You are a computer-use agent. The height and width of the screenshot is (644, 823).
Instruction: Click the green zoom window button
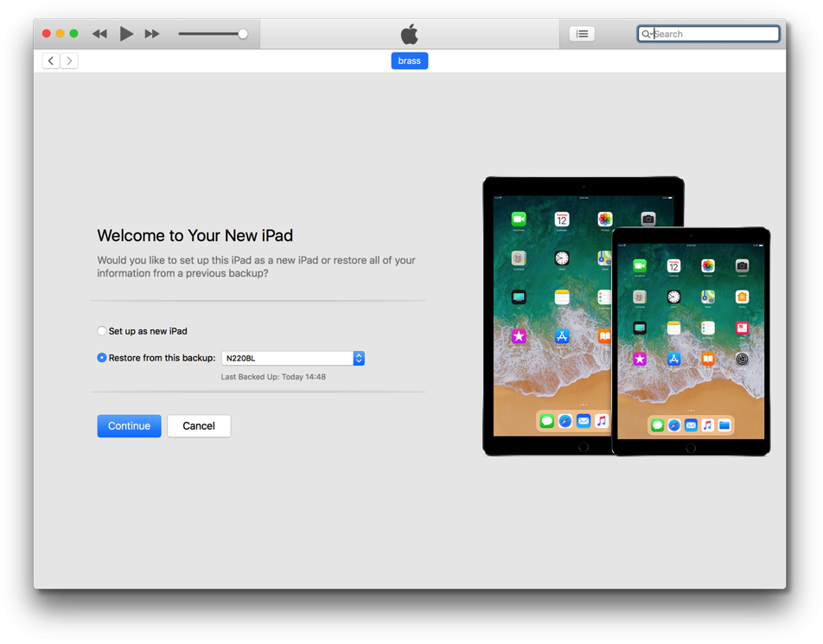tap(74, 34)
